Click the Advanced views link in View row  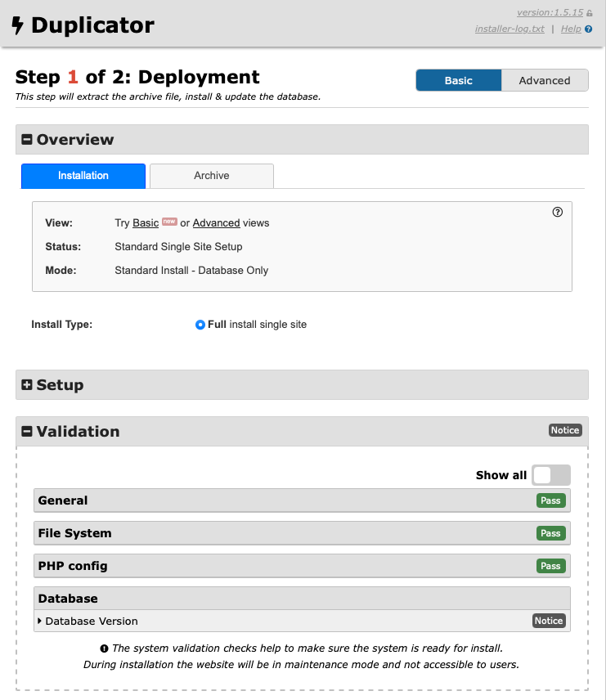[216, 223]
